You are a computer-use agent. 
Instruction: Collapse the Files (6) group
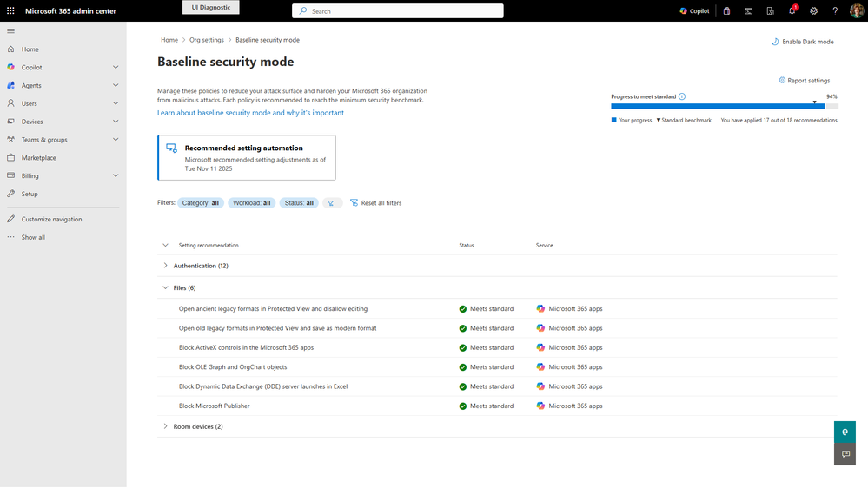pyautogui.click(x=165, y=287)
